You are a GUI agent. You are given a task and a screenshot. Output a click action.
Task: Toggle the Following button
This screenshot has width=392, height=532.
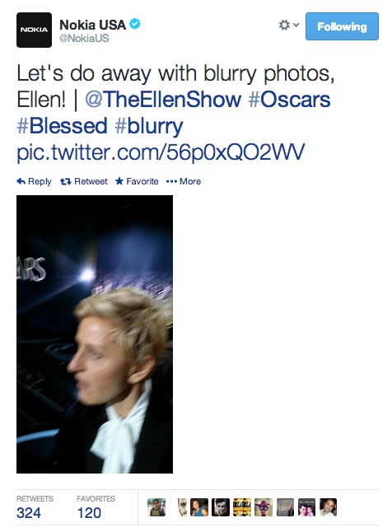pyautogui.click(x=342, y=26)
